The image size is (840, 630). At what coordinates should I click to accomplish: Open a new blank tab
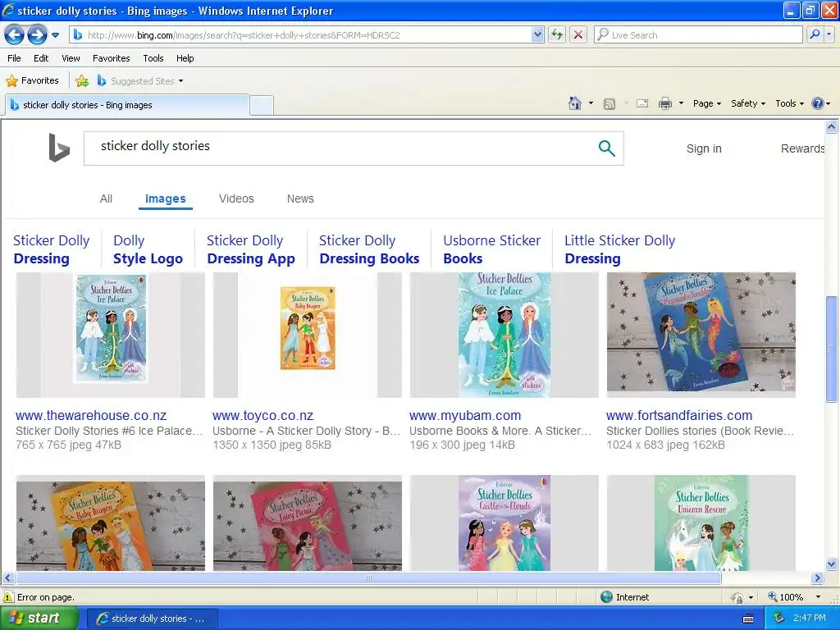pos(262,106)
